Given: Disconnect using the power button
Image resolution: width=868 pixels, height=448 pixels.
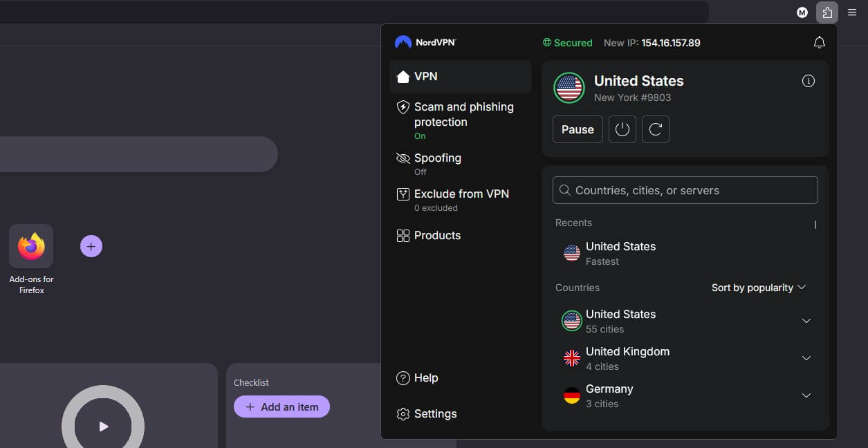Looking at the screenshot, I should pos(622,129).
